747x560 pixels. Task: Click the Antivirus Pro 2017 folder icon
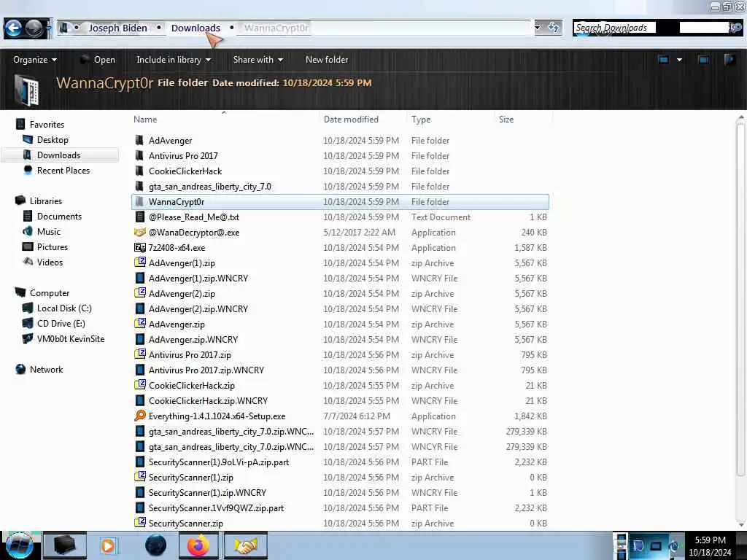point(139,155)
